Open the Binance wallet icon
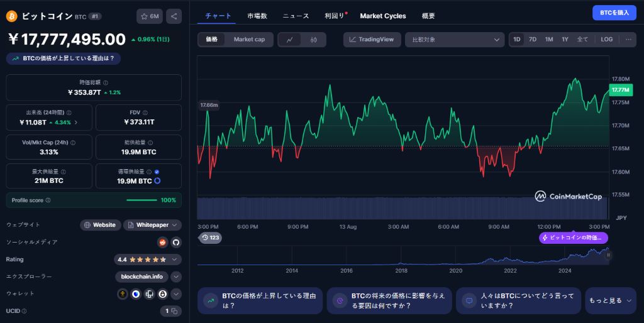The width and height of the screenshot is (644, 323). coord(123,294)
